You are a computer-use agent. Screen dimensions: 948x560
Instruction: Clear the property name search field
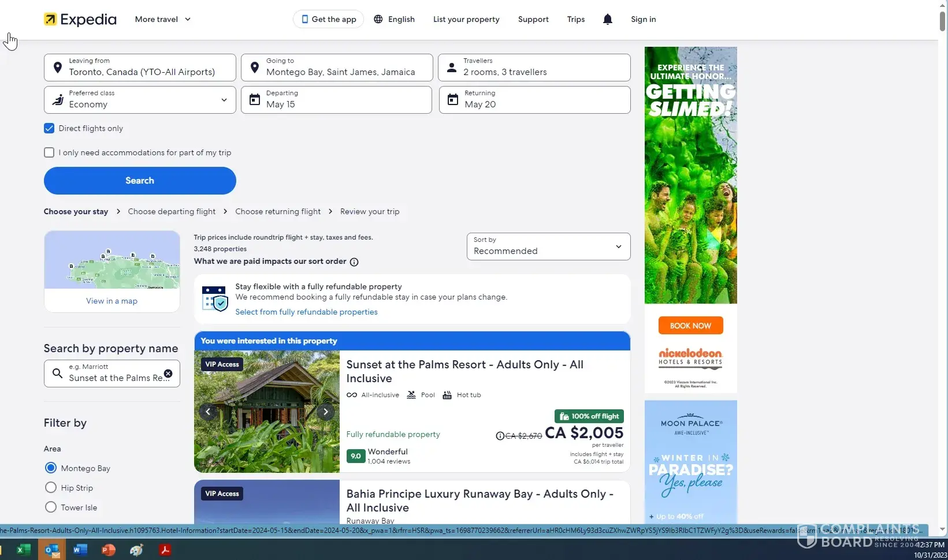click(168, 374)
